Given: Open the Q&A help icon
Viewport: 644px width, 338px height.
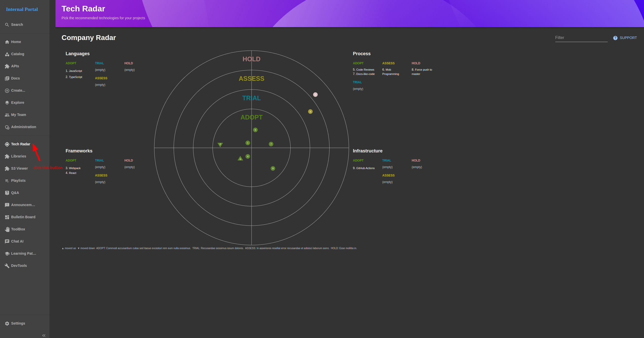Looking at the screenshot, I should click(7, 193).
